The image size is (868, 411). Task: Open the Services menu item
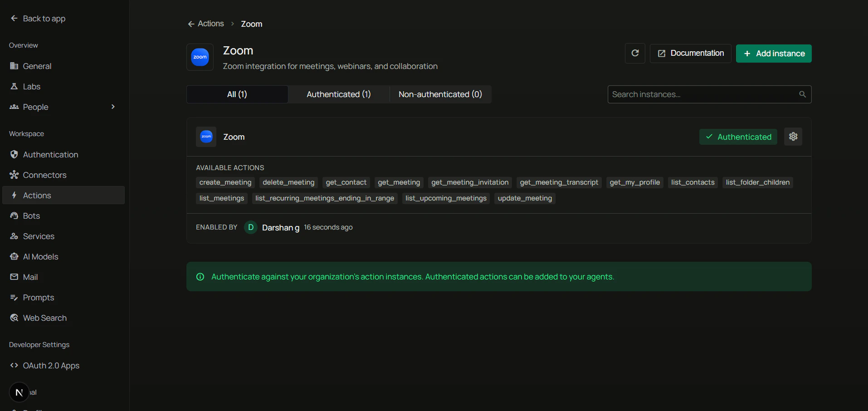63,236
